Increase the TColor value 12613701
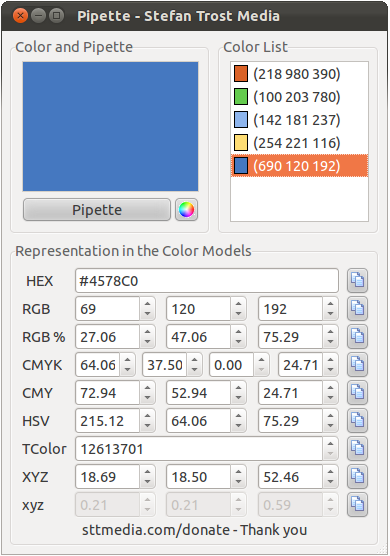The width and height of the screenshot is (390, 556). (x=330, y=444)
